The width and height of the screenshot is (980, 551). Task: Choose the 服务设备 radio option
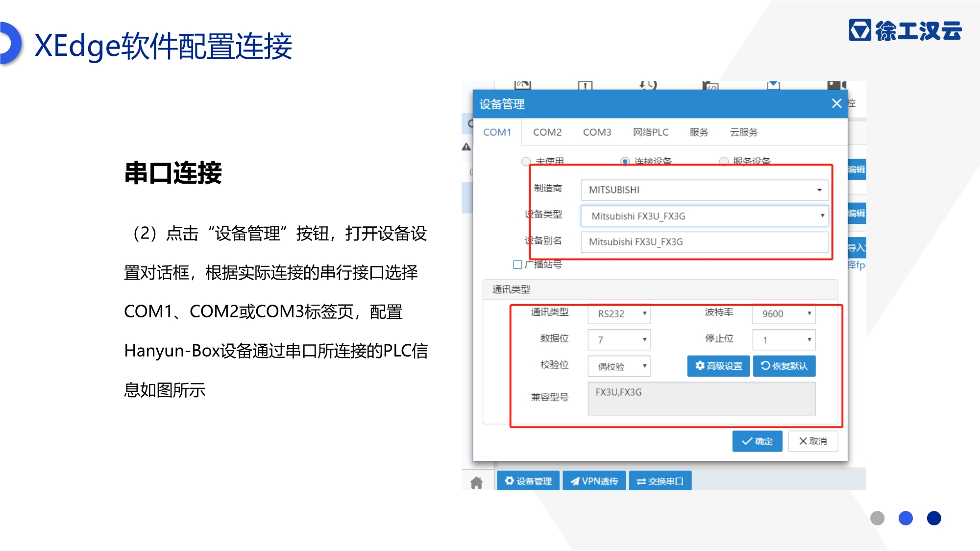click(724, 161)
